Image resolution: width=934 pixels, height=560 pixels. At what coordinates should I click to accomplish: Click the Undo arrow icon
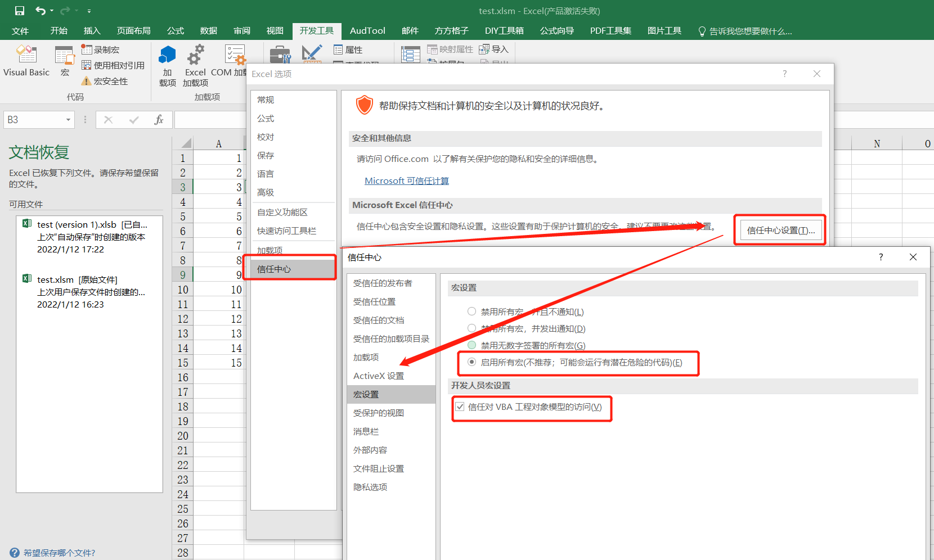click(x=41, y=11)
